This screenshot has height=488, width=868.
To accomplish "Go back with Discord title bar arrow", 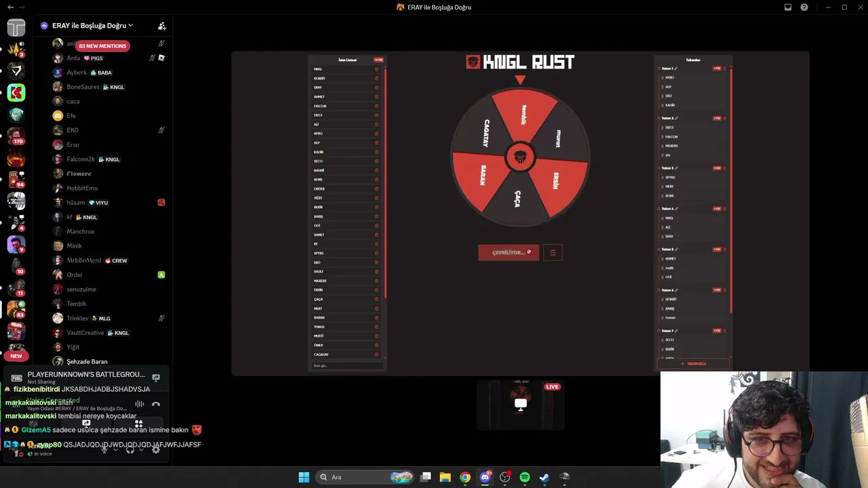I will (10, 7).
